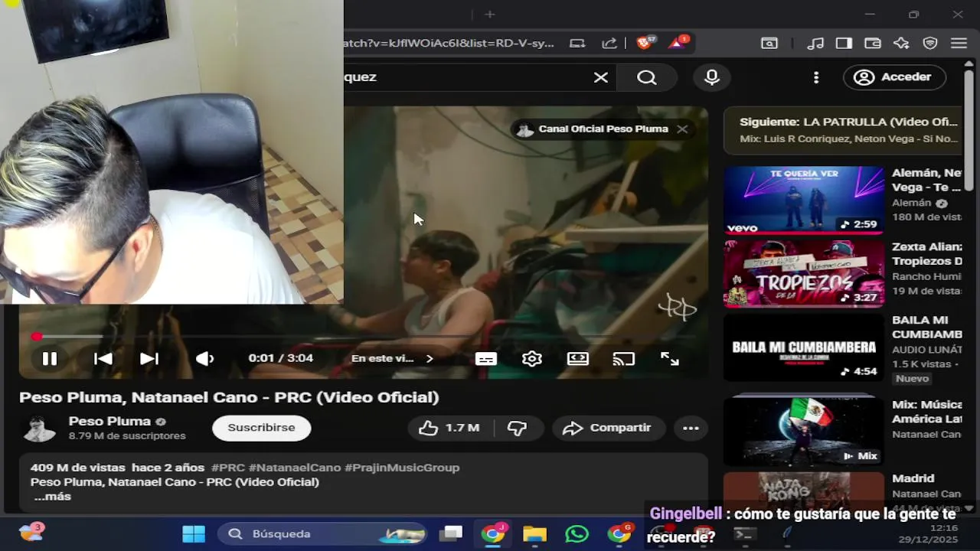
Task: Switch to theater mode
Action: [x=578, y=358]
